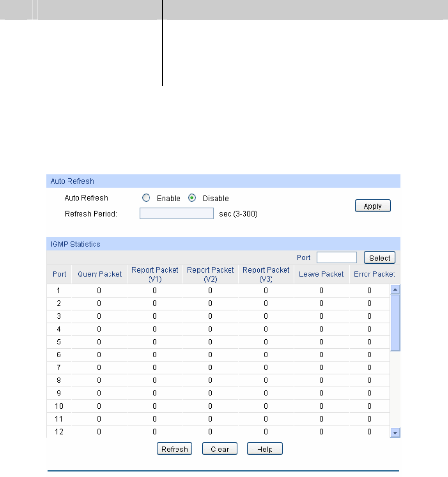Click the Port input field
448x477 pixels.
coord(337,258)
